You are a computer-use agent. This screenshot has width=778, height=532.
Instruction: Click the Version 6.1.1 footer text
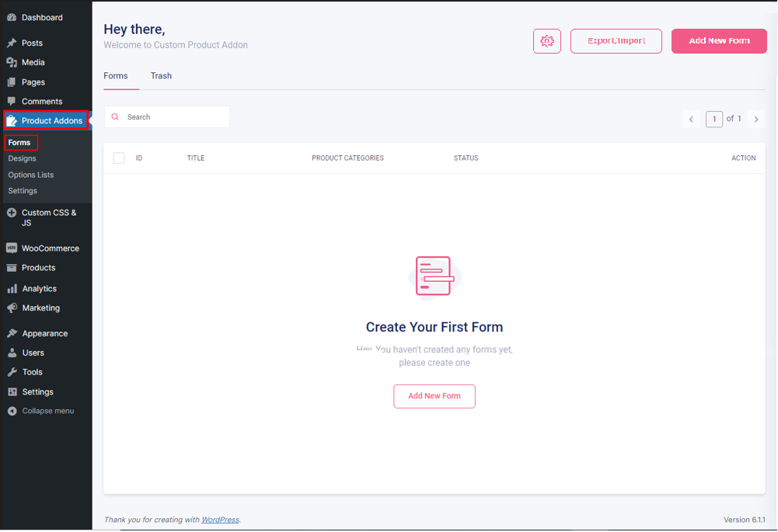tap(745, 520)
